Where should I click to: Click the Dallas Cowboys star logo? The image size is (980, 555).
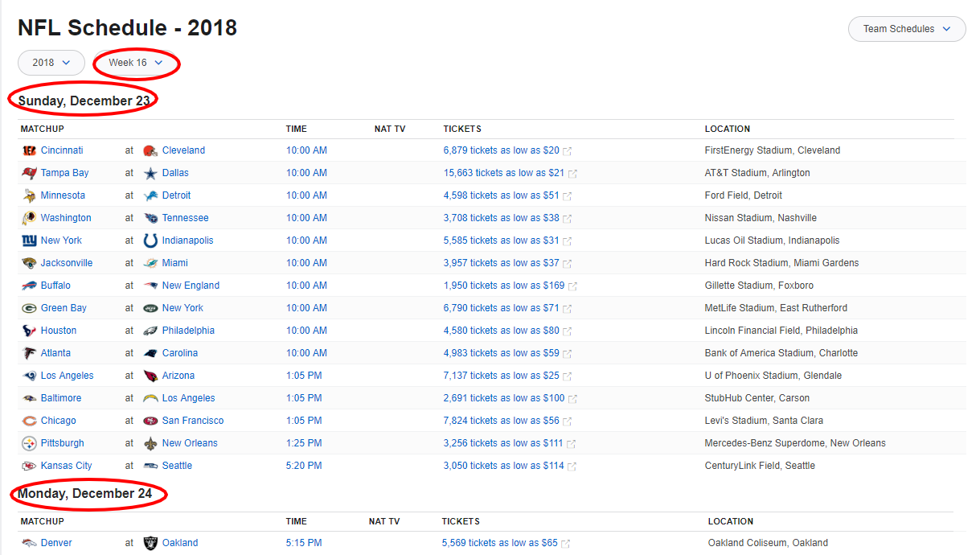tap(150, 173)
